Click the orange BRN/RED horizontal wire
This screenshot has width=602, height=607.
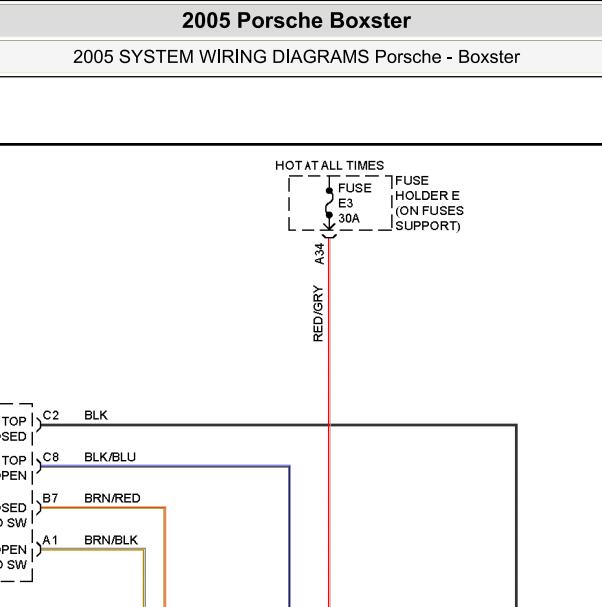point(103,508)
